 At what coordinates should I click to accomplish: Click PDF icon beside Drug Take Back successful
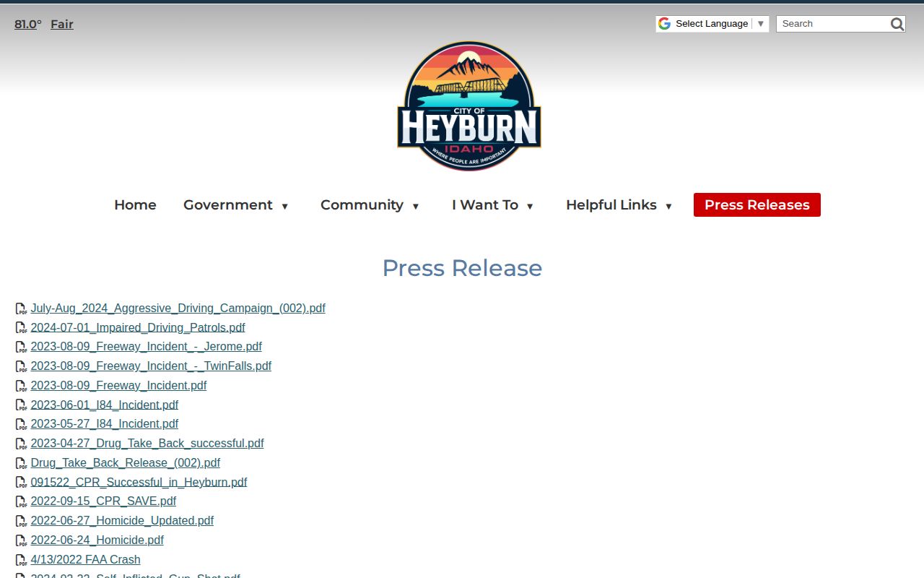21,444
